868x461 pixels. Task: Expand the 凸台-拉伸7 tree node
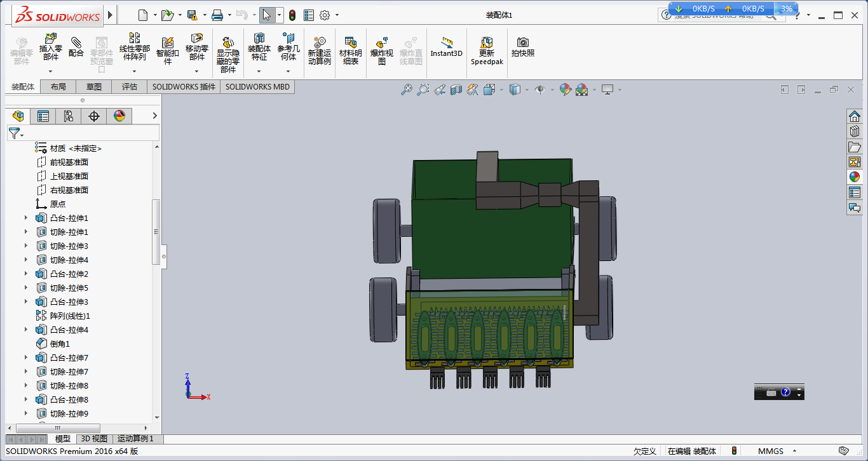coord(26,357)
